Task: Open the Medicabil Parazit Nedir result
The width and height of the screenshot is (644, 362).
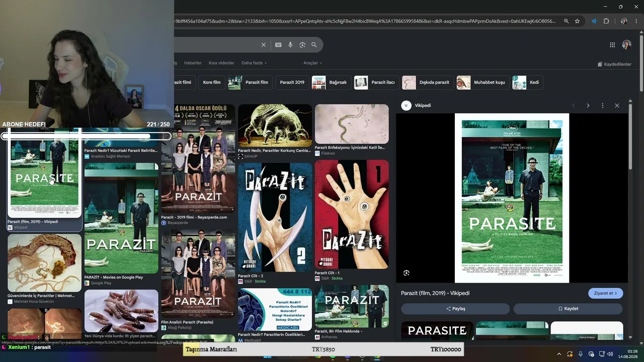Action: (x=275, y=309)
